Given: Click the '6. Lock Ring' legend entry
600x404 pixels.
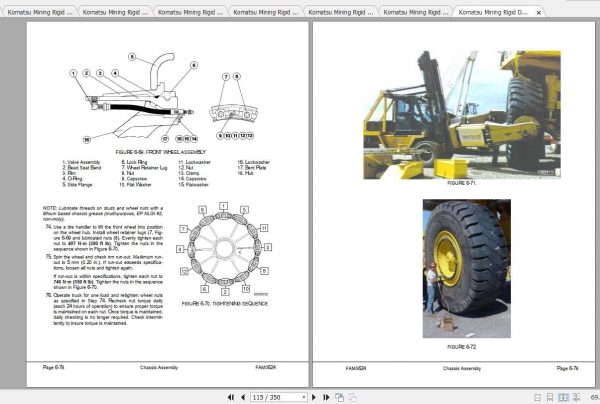Looking at the screenshot, I should point(134,162).
